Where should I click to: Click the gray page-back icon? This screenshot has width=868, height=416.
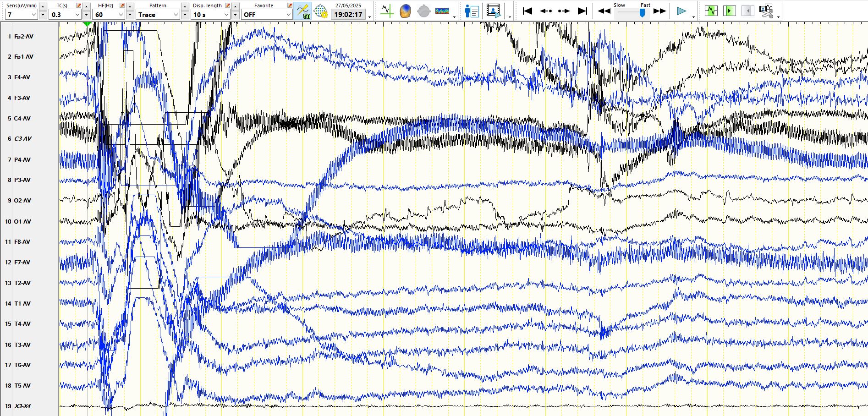[x=747, y=11]
